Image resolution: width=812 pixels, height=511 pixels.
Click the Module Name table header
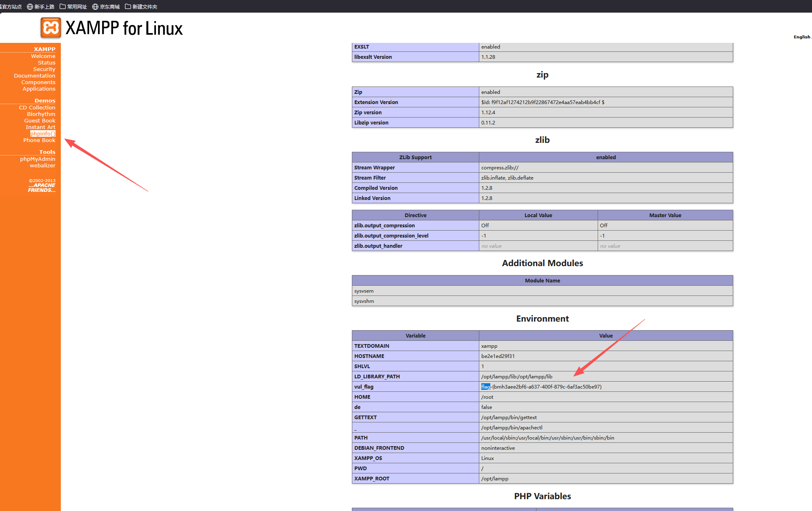(542, 280)
